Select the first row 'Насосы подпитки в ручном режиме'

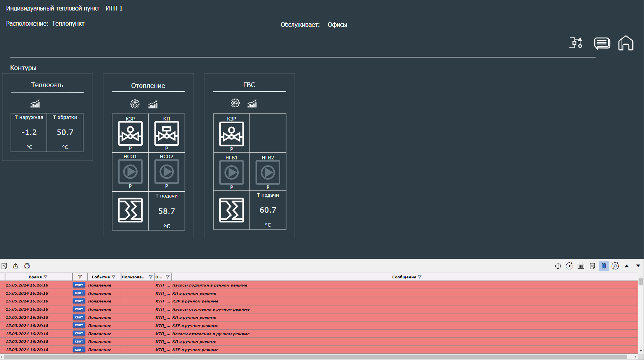(209, 285)
